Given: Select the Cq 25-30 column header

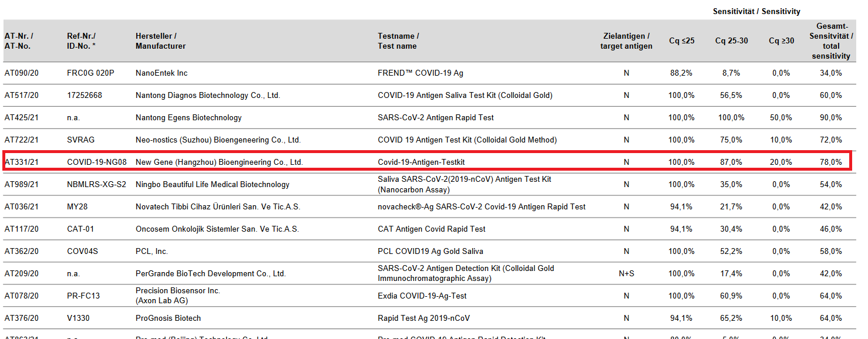Looking at the screenshot, I should point(731,41).
